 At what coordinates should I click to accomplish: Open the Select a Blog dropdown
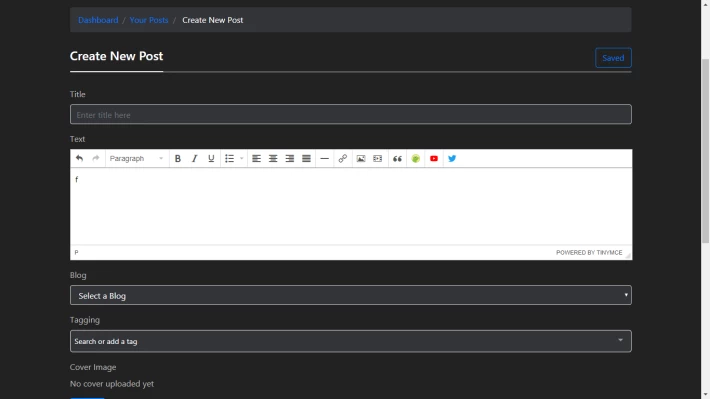click(350, 295)
